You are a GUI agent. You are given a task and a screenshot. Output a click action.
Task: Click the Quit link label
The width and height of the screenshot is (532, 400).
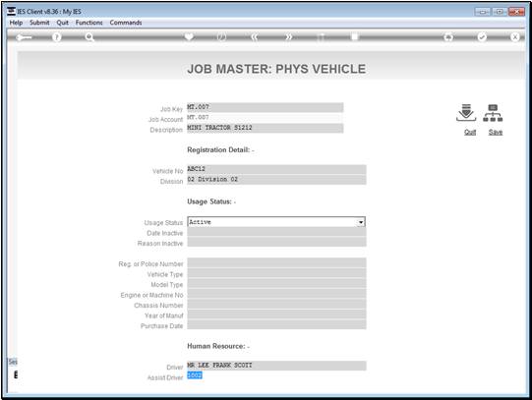tap(470, 133)
